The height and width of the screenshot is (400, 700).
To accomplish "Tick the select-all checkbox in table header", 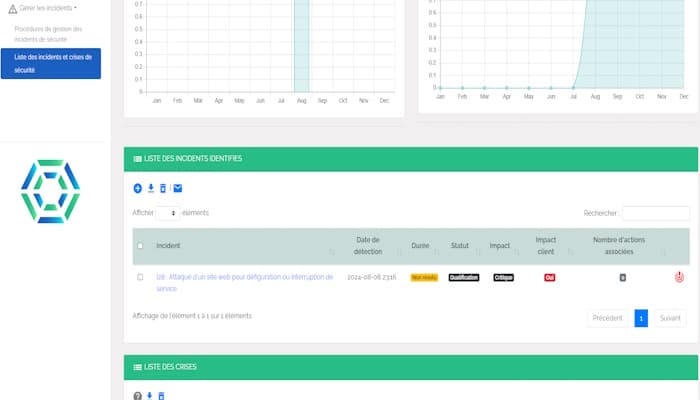I will point(140,246).
